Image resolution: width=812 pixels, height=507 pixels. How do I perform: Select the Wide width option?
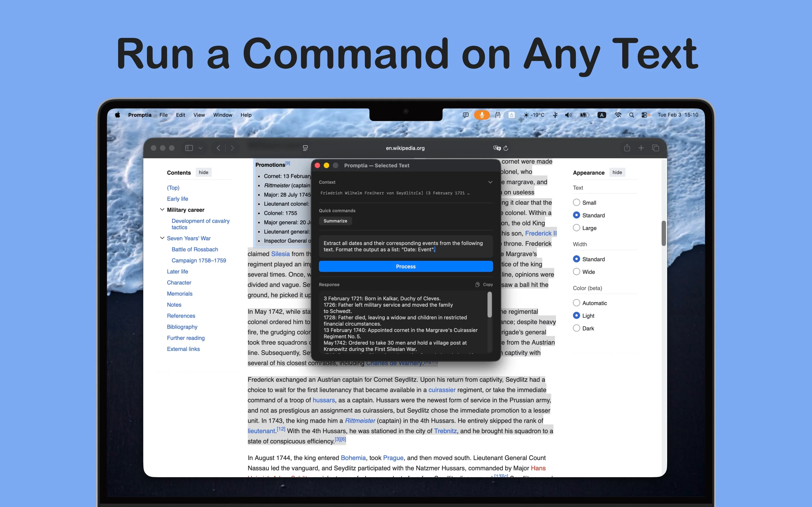[577, 272]
